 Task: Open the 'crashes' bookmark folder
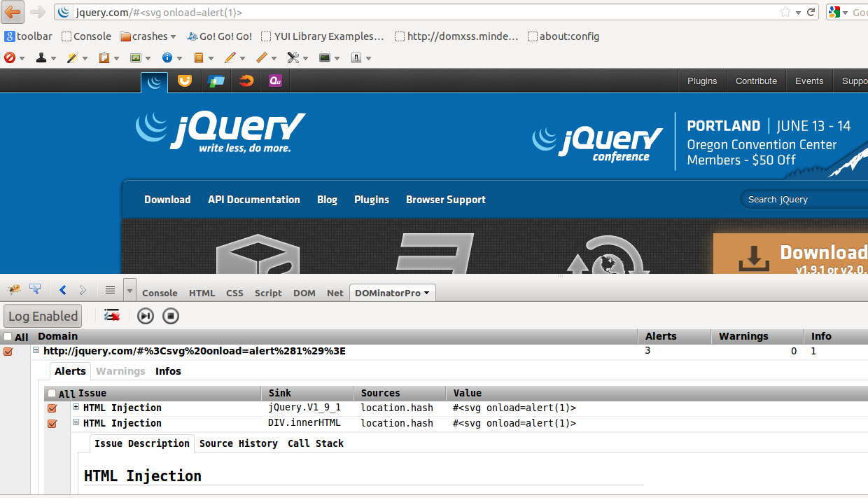click(x=149, y=36)
